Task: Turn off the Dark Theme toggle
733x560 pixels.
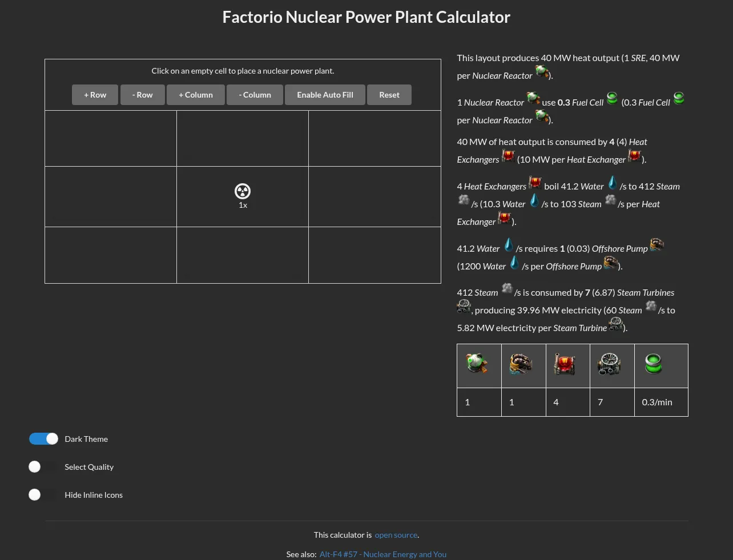Action: [x=44, y=438]
